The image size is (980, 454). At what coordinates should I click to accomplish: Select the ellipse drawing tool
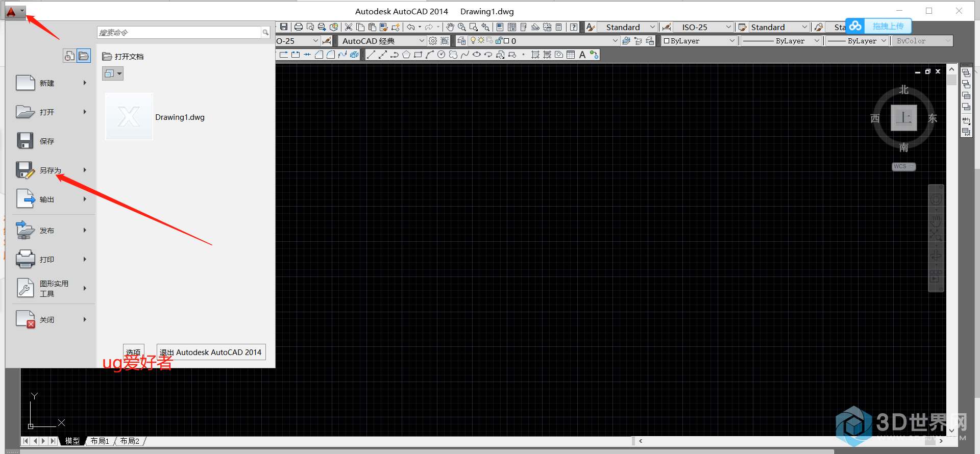(x=477, y=55)
